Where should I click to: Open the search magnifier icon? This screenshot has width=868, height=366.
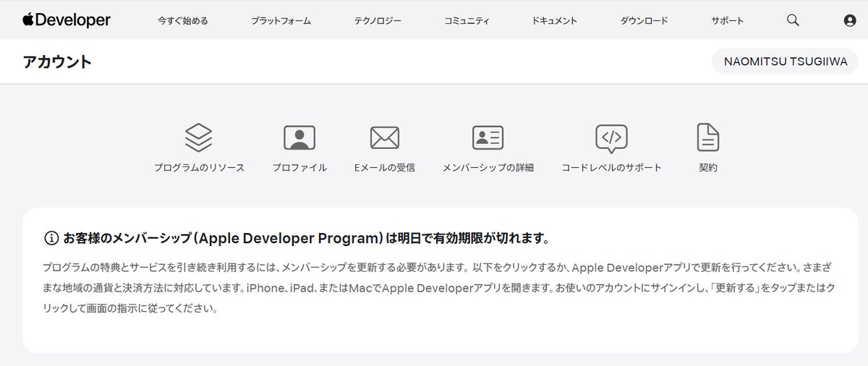pos(793,20)
